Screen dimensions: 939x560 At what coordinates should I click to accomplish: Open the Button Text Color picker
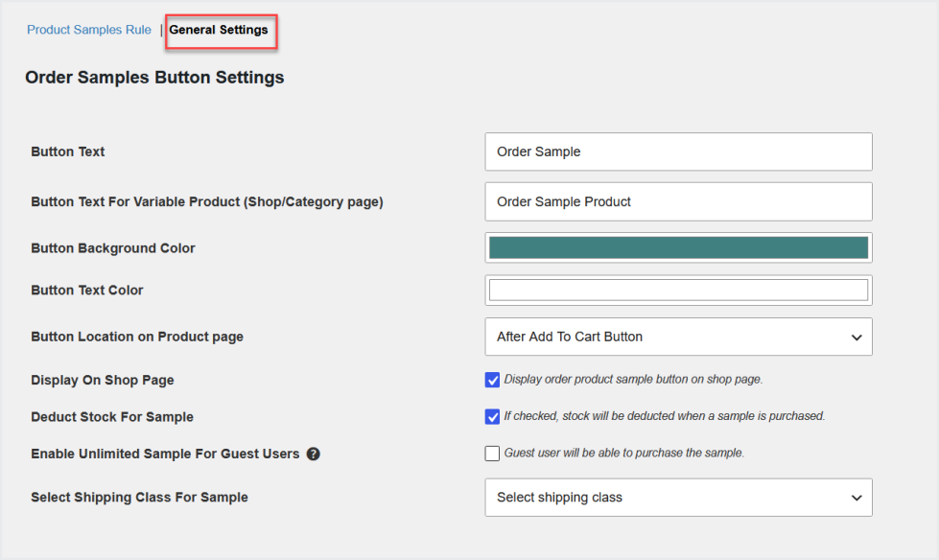[x=678, y=291]
